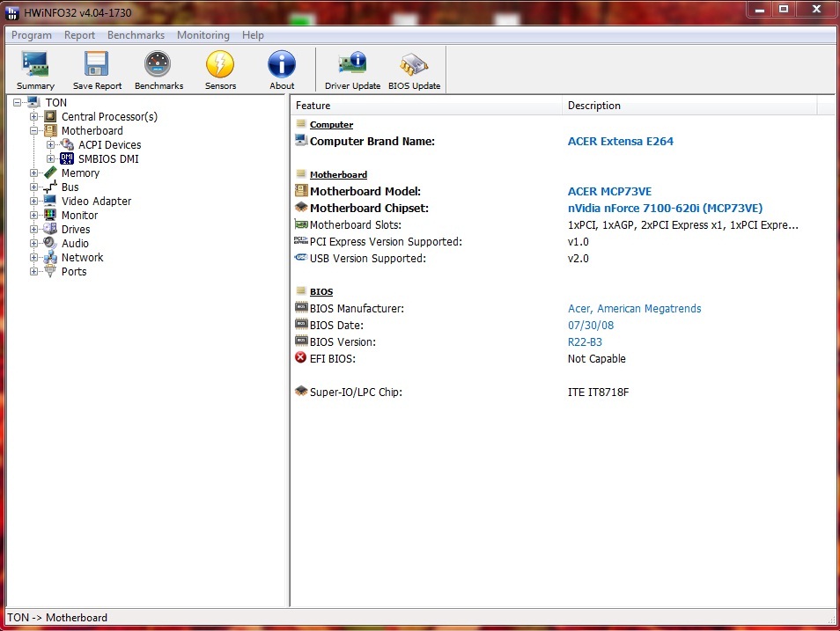Screen dimensions: 840x631
Task: Open the Program menu
Action: point(32,35)
